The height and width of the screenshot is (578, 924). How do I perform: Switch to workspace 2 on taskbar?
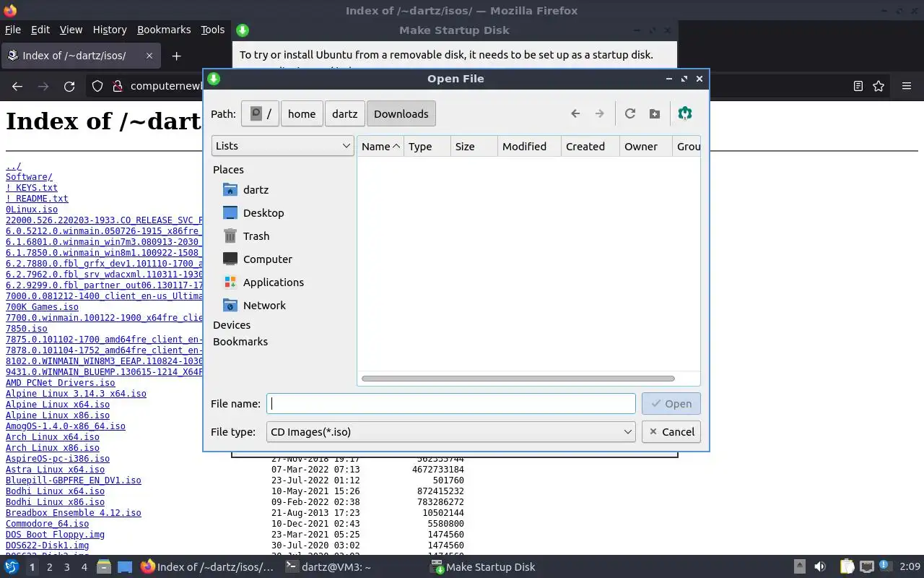49,567
